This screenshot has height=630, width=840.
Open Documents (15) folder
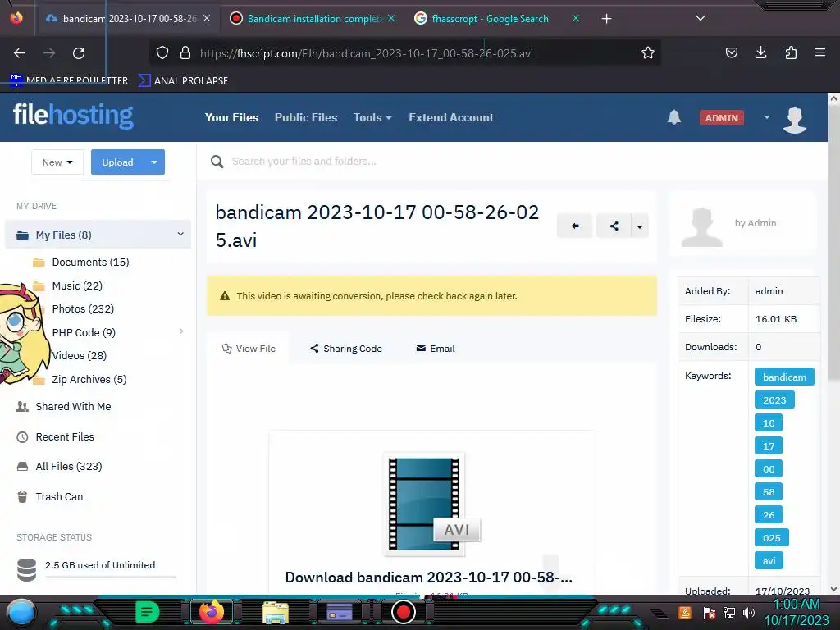tap(90, 262)
